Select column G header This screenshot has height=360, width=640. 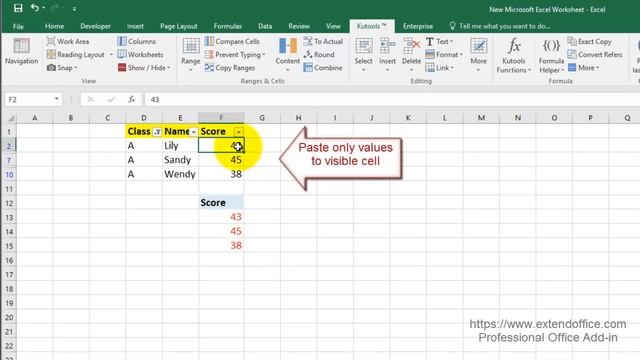pyautogui.click(x=262, y=118)
